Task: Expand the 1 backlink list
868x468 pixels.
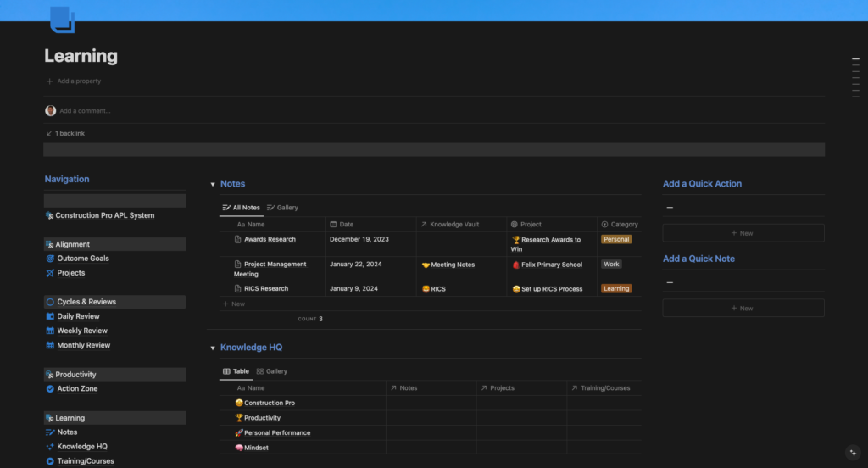Action: click(x=65, y=133)
